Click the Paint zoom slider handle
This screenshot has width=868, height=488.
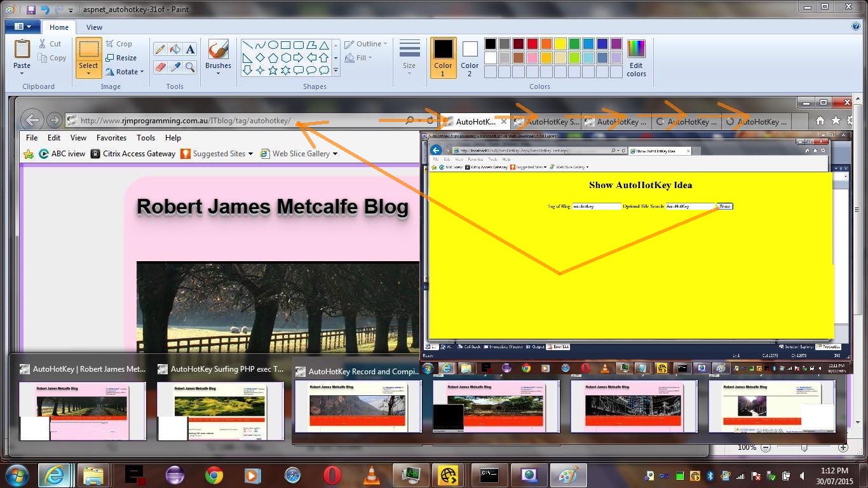[x=804, y=447]
